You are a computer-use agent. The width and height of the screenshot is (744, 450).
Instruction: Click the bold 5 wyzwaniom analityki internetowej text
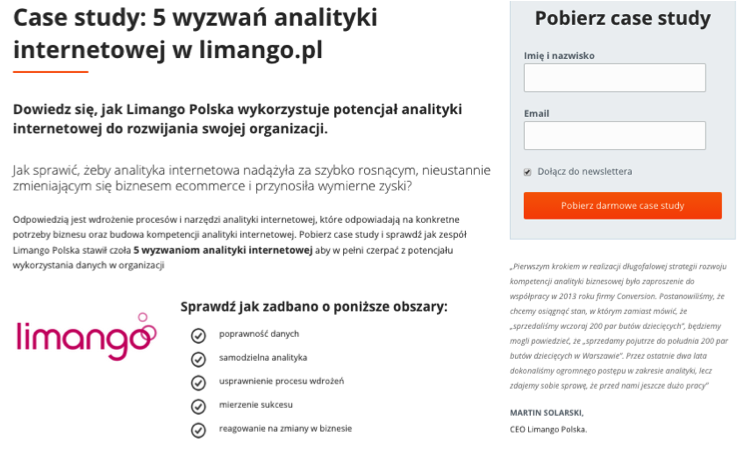[x=223, y=250]
